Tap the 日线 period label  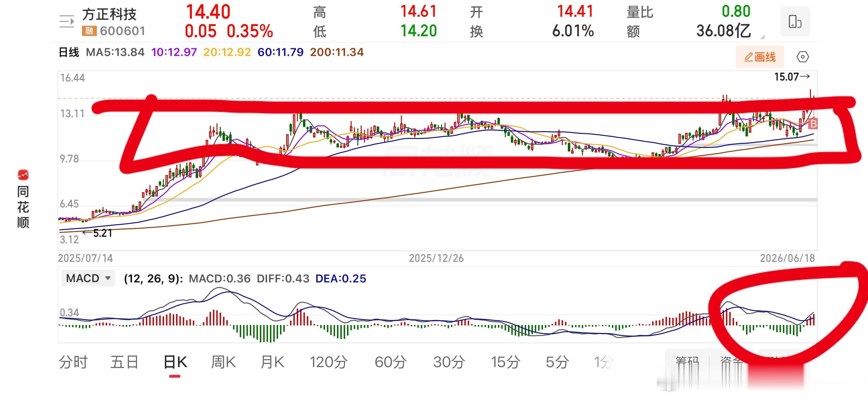(69, 52)
